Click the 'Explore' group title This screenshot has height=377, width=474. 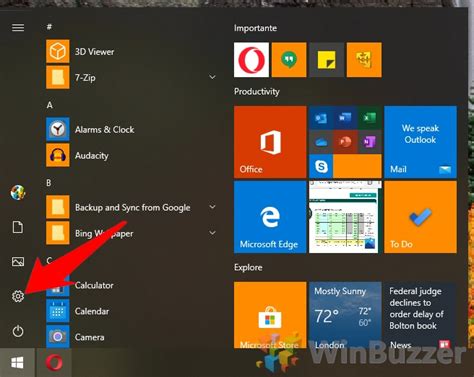pyautogui.click(x=248, y=267)
